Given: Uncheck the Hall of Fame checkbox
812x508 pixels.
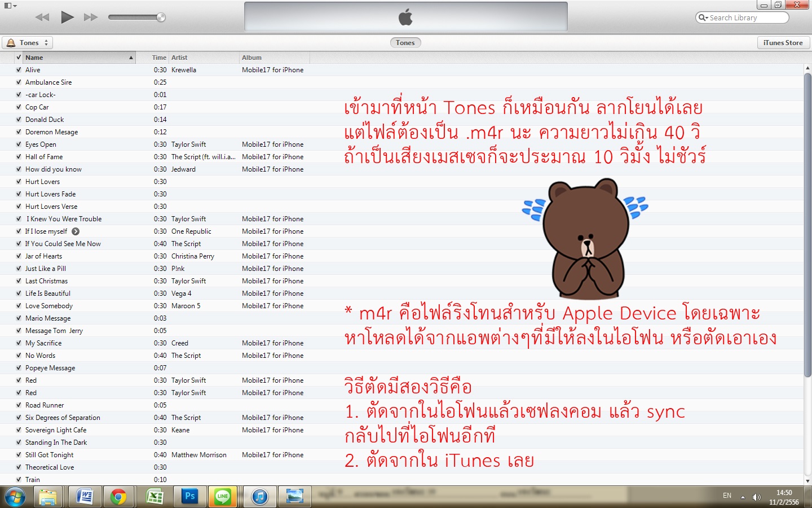Looking at the screenshot, I should [x=19, y=157].
